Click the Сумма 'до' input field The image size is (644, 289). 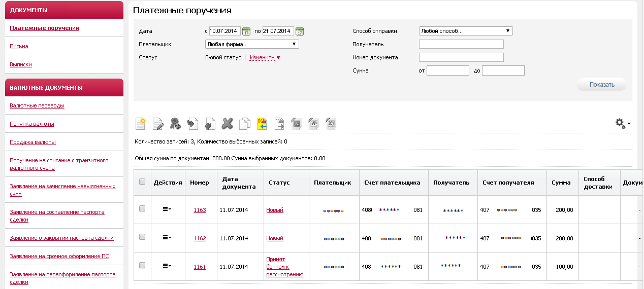click(503, 70)
